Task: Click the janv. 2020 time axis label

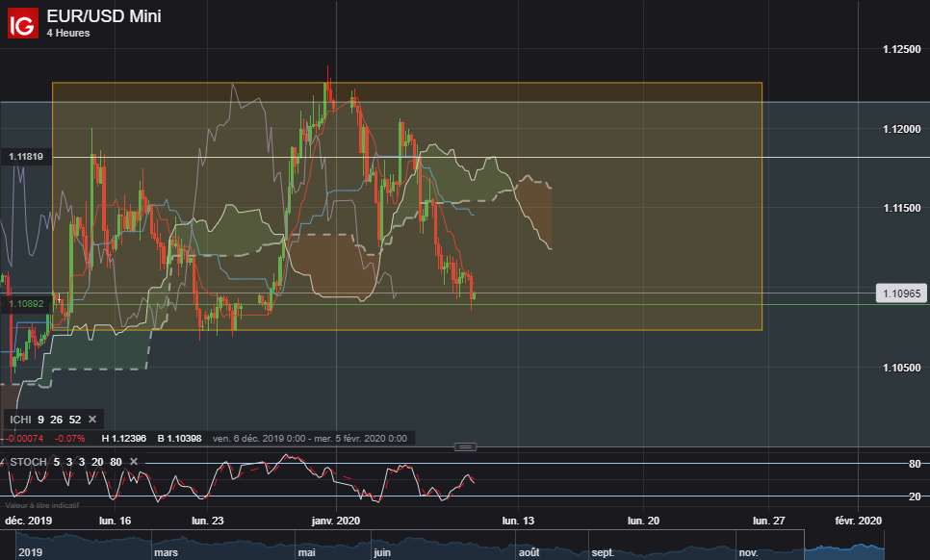Action: (336, 521)
